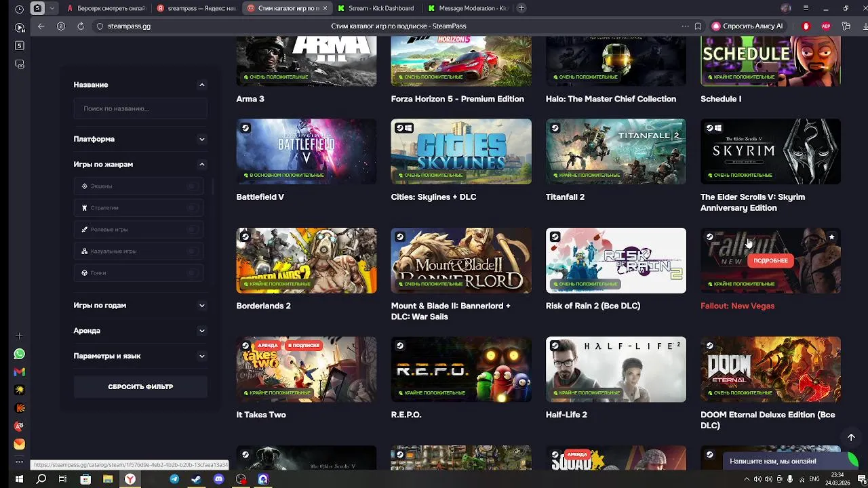Expand the Аренда filter section
This screenshot has width=868, height=488.
[x=201, y=331]
